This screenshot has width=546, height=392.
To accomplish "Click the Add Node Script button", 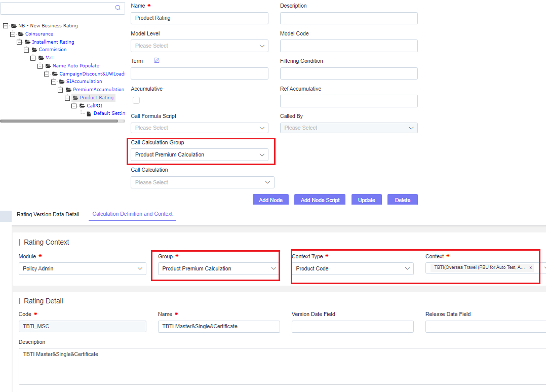I will 320,200.
